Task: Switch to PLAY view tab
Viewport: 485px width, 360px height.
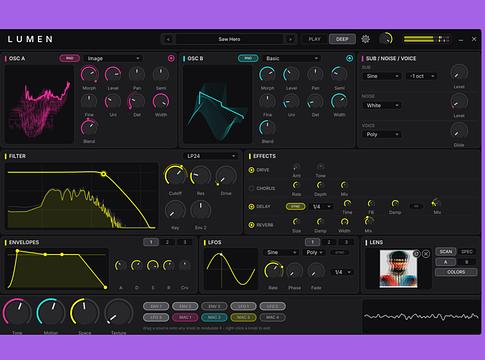Action: pyautogui.click(x=314, y=39)
